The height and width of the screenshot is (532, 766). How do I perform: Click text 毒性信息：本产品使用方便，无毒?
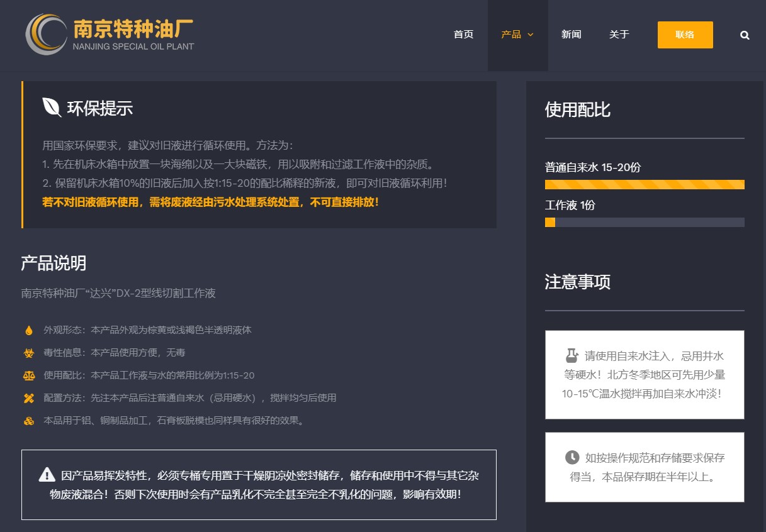[115, 353]
